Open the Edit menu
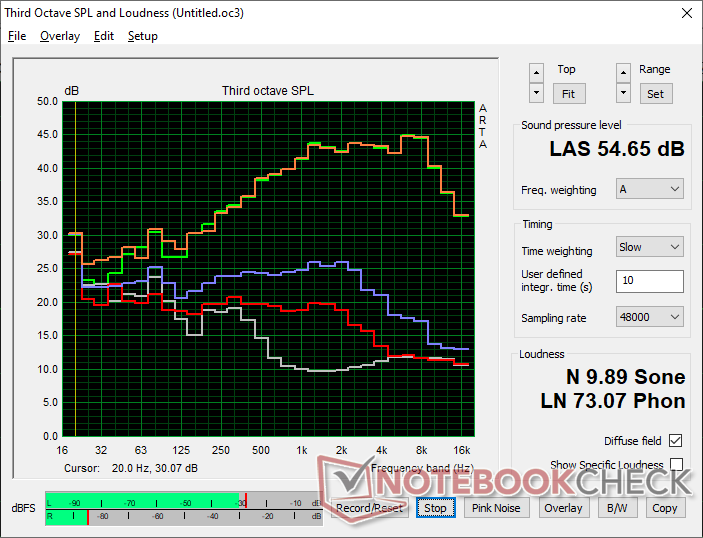This screenshot has width=703, height=538. coord(104,36)
